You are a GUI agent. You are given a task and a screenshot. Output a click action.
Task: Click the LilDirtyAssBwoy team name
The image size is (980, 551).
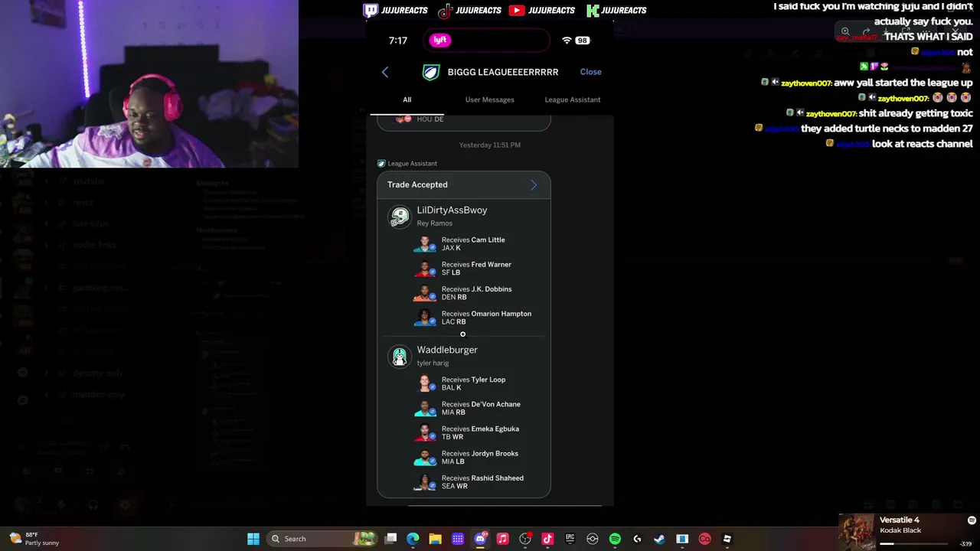pyautogui.click(x=452, y=210)
